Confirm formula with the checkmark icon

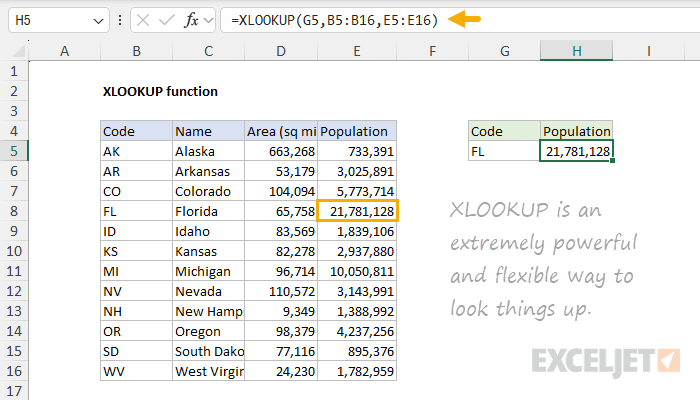pyautogui.click(x=167, y=20)
